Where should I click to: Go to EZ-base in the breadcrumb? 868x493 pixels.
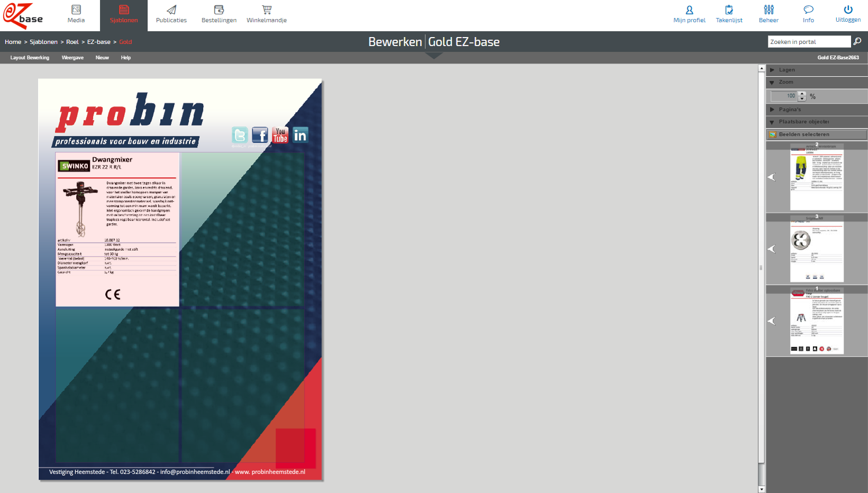coord(99,42)
